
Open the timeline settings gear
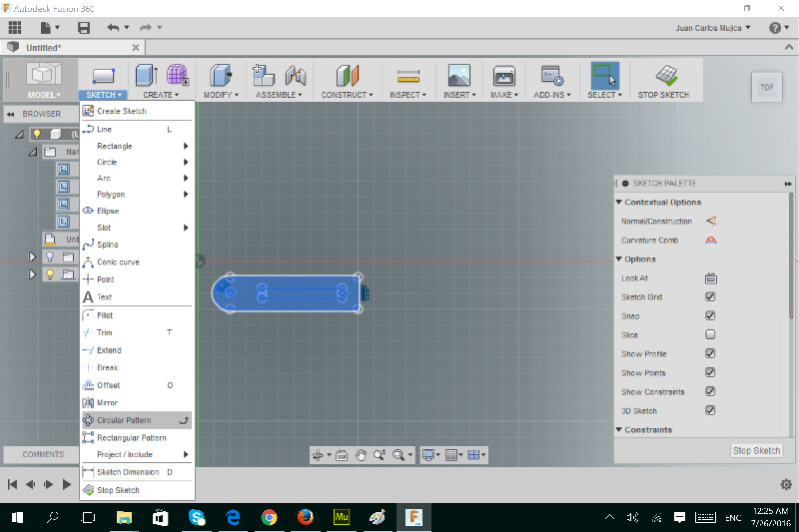point(786,484)
